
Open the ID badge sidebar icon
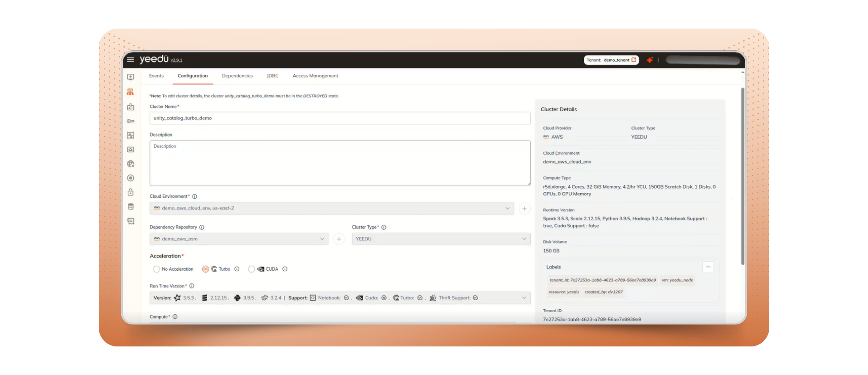131,107
